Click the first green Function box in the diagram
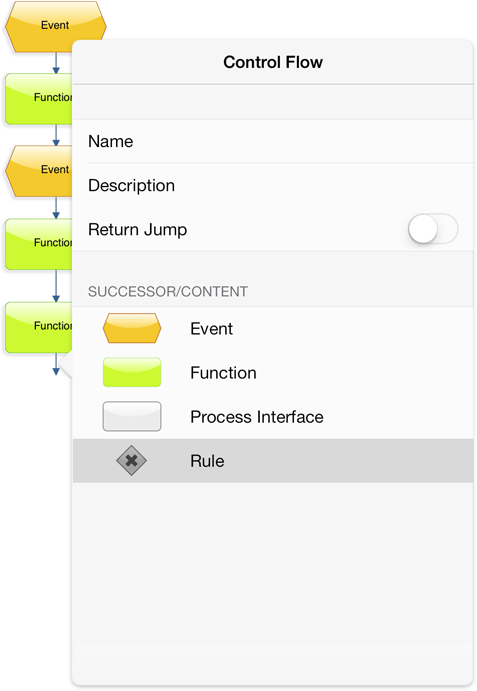Screen dimensions: 477x691 tap(39, 99)
